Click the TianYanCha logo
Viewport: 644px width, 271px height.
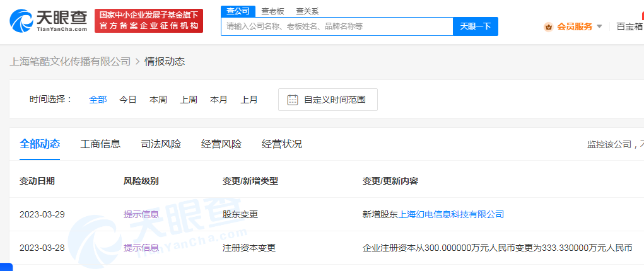[49, 21]
